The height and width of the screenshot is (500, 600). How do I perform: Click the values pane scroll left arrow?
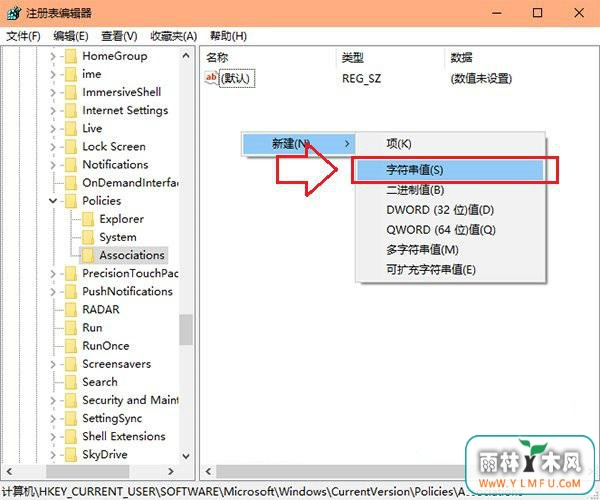coord(208,471)
